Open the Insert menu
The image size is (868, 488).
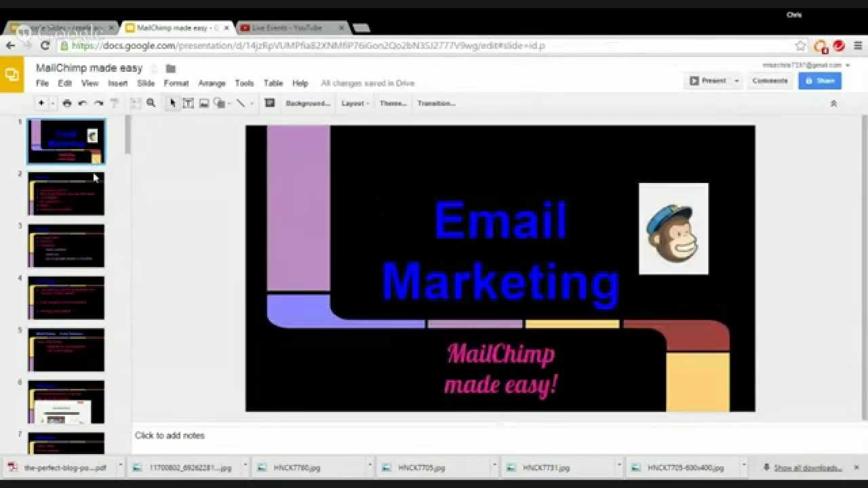tap(117, 83)
